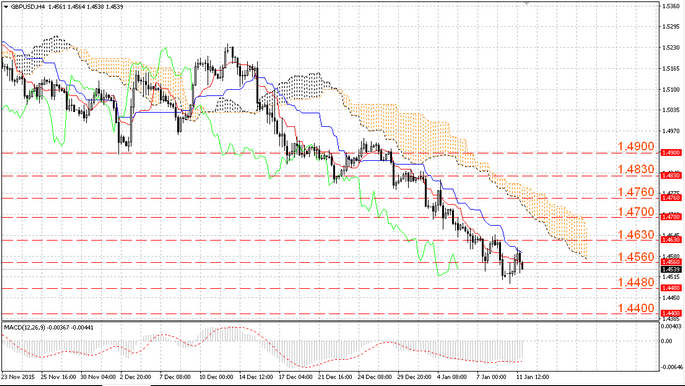Click the -0.00646 MACD scale value
The image size is (685, 386).
click(672, 367)
